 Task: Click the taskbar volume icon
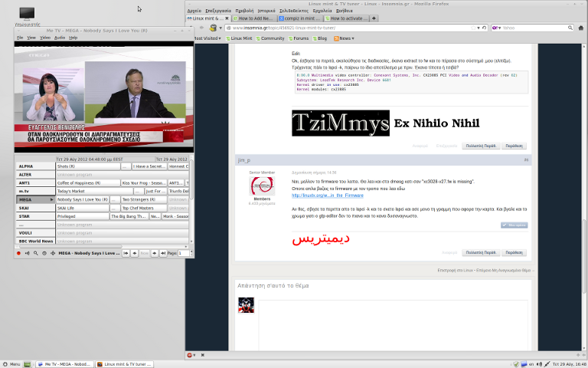[539, 364]
